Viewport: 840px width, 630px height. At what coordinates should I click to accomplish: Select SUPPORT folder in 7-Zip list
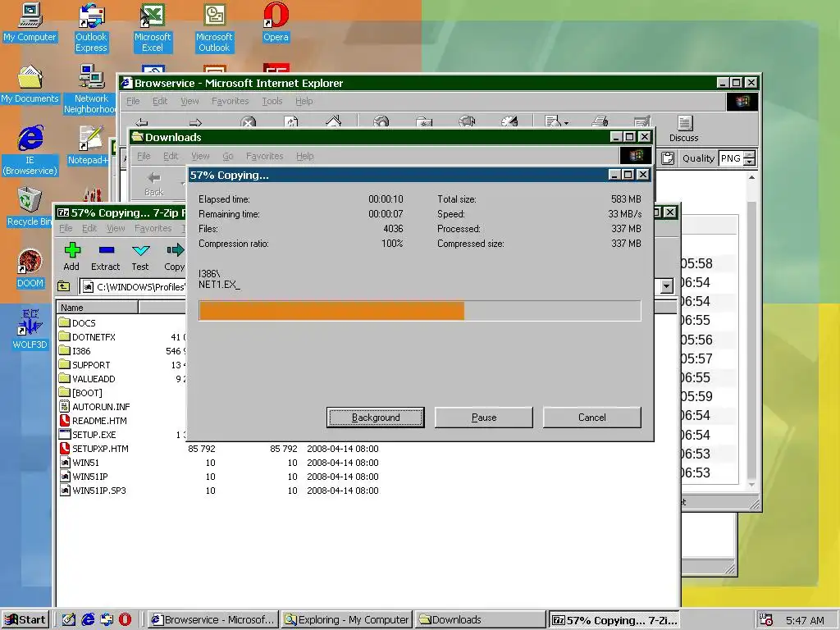click(84, 365)
